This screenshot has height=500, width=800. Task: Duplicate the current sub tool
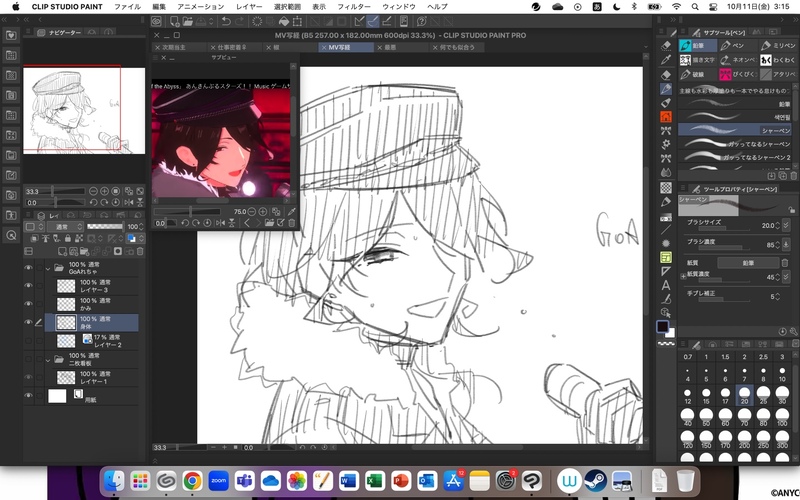tap(782, 176)
